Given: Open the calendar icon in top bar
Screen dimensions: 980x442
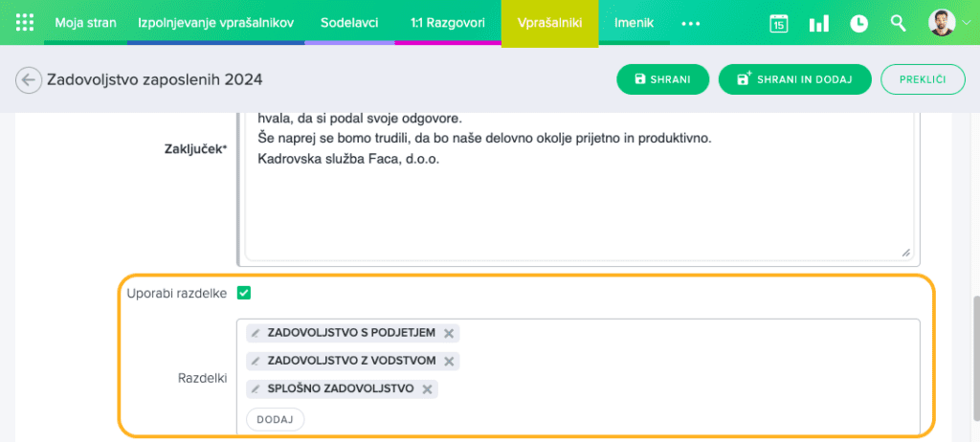Looking at the screenshot, I should point(779,24).
